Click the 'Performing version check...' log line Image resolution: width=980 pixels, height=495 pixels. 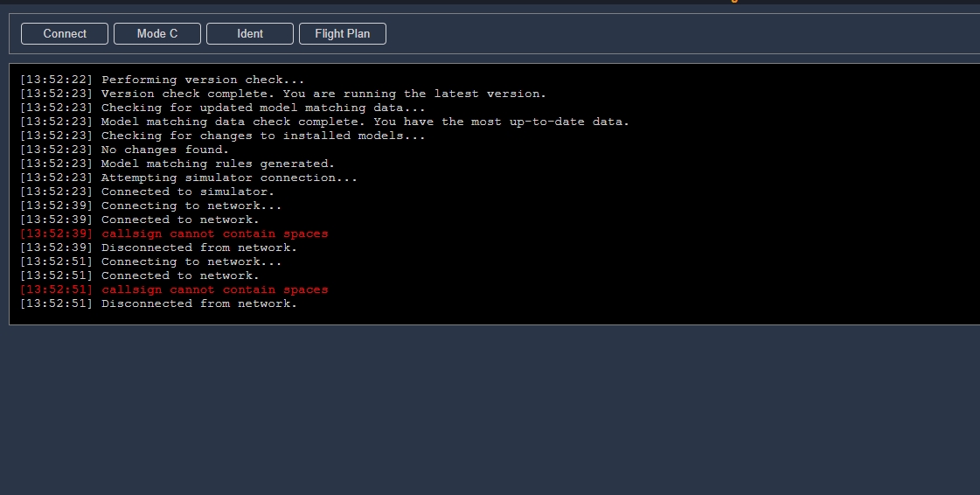point(203,80)
